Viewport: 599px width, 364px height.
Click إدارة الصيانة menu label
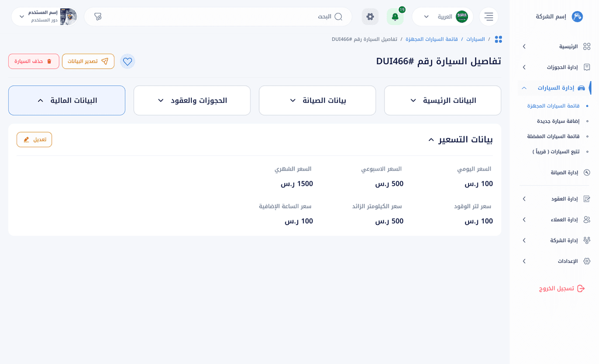coord(564,172)
